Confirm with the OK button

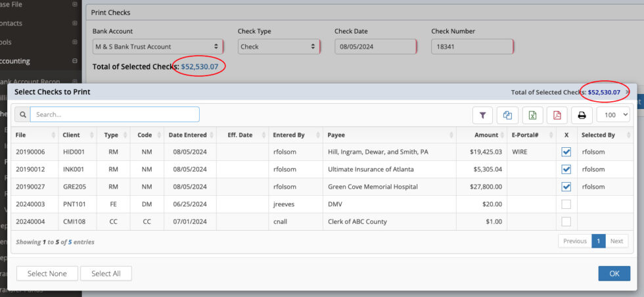coord(614,273)
